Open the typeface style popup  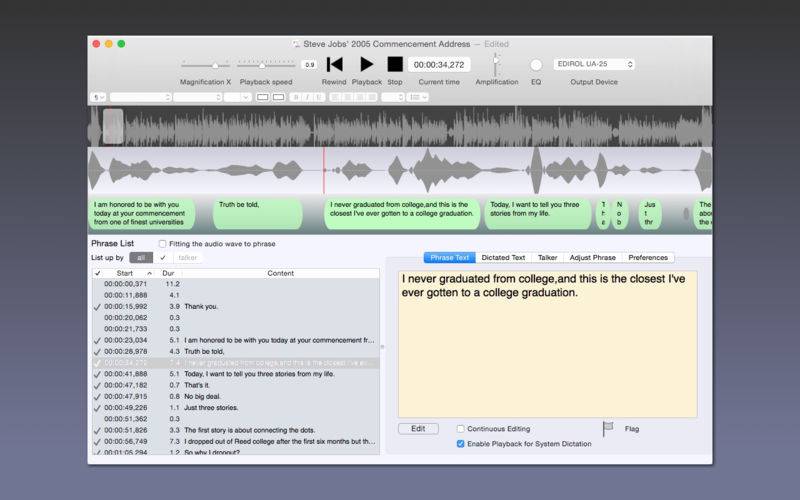click(x=197, y=97)
